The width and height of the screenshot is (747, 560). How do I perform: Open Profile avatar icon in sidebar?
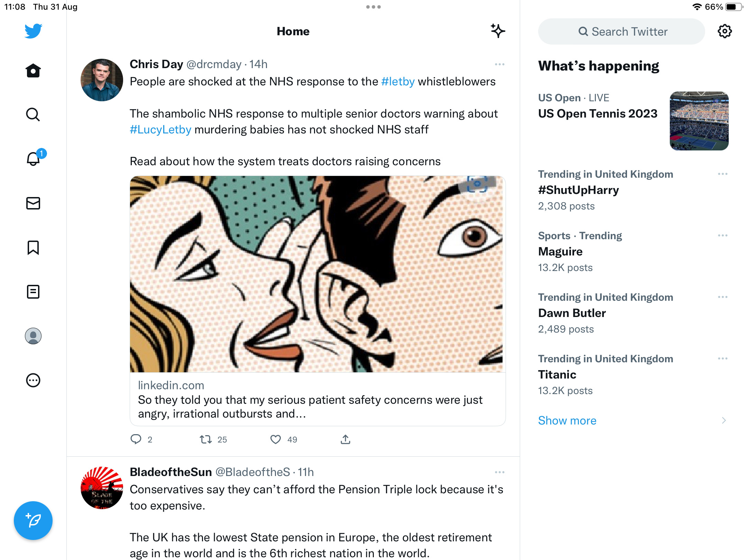(x=33, y=336)
